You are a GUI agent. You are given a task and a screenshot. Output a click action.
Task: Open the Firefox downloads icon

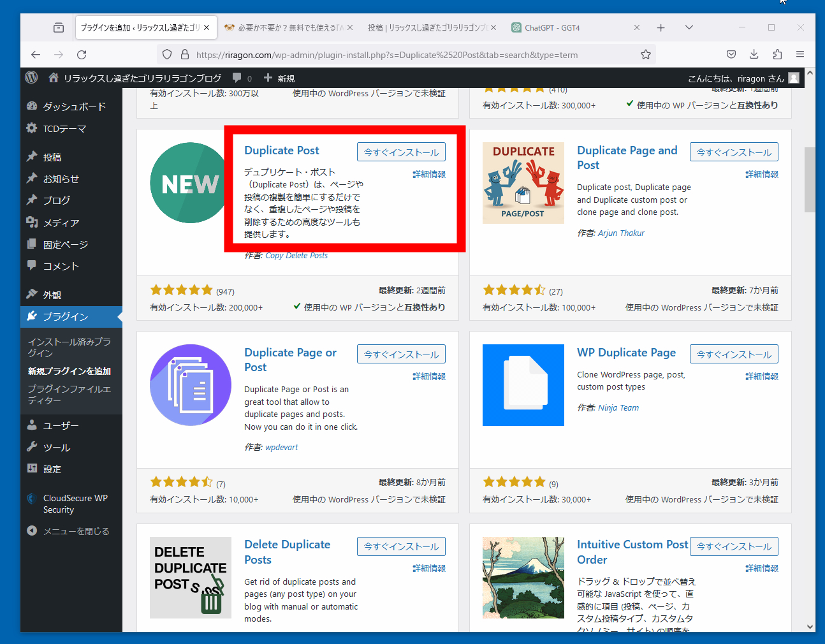point(754,55)
